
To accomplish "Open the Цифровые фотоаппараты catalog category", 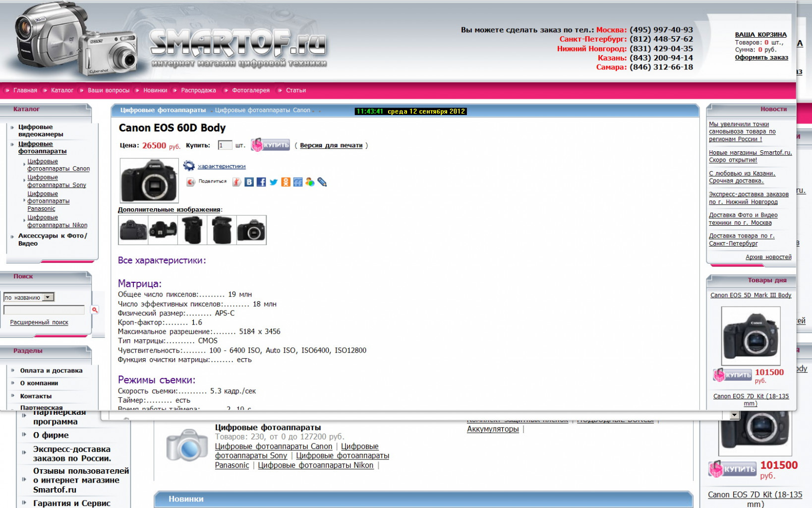I will coord(43,147).
